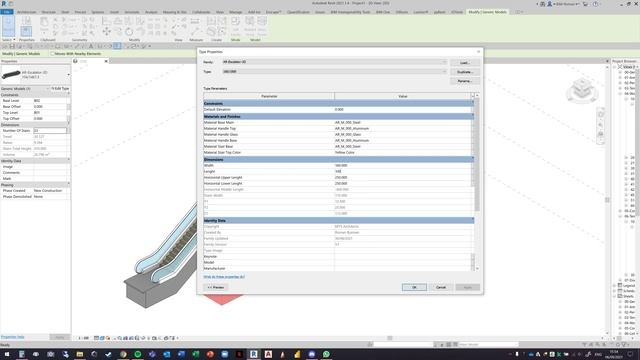
Task: Click Edit Type in Properties palette
Action: point(60,89)
